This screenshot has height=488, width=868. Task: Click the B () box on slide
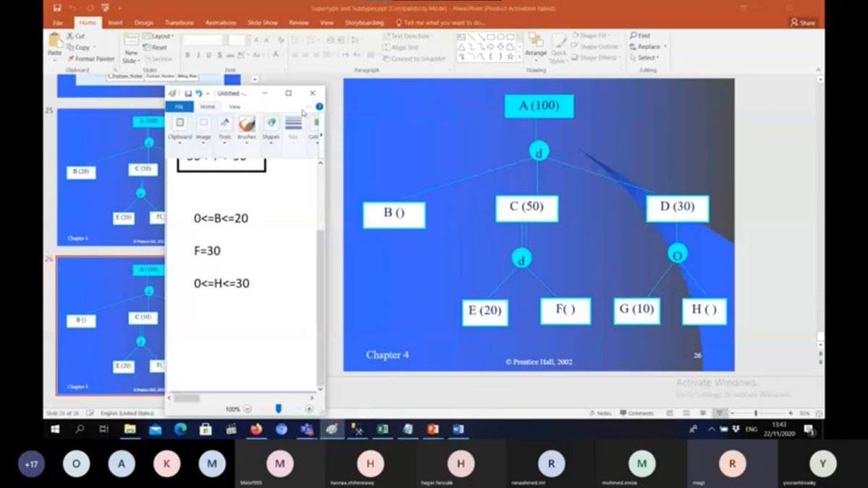(394, 215)
